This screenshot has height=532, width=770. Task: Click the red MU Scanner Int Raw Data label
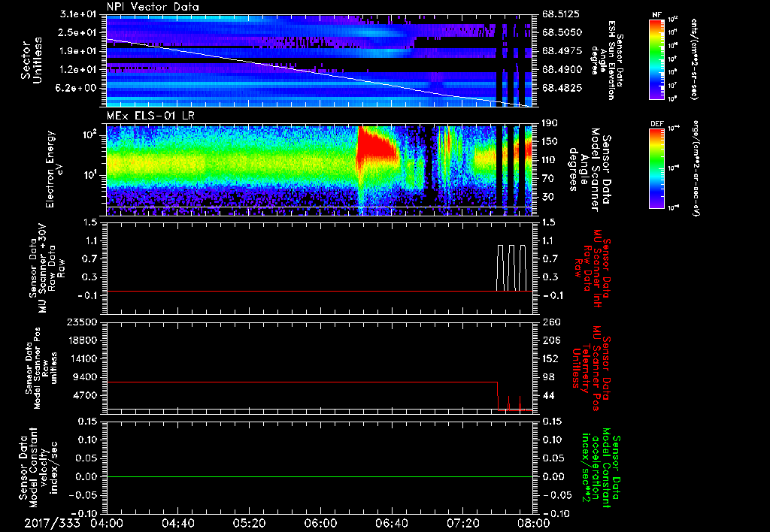pyautogui.click(x=593, y=267)
